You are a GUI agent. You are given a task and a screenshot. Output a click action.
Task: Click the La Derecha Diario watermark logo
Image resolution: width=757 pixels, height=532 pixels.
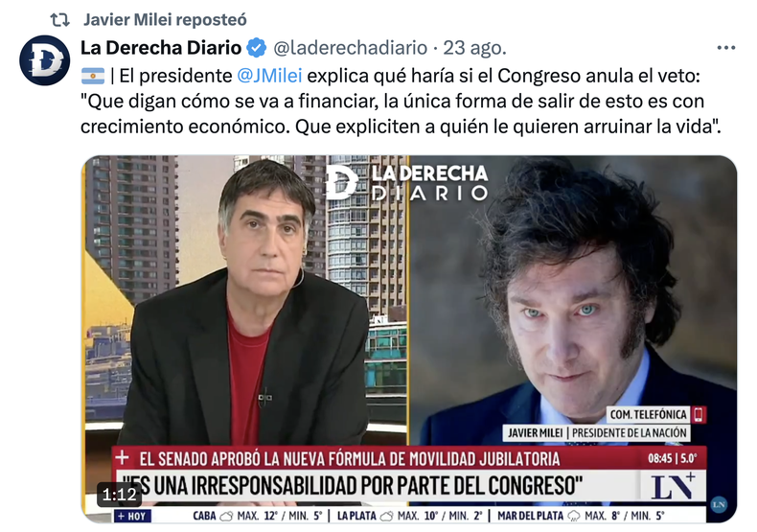(x=406, y=182)
